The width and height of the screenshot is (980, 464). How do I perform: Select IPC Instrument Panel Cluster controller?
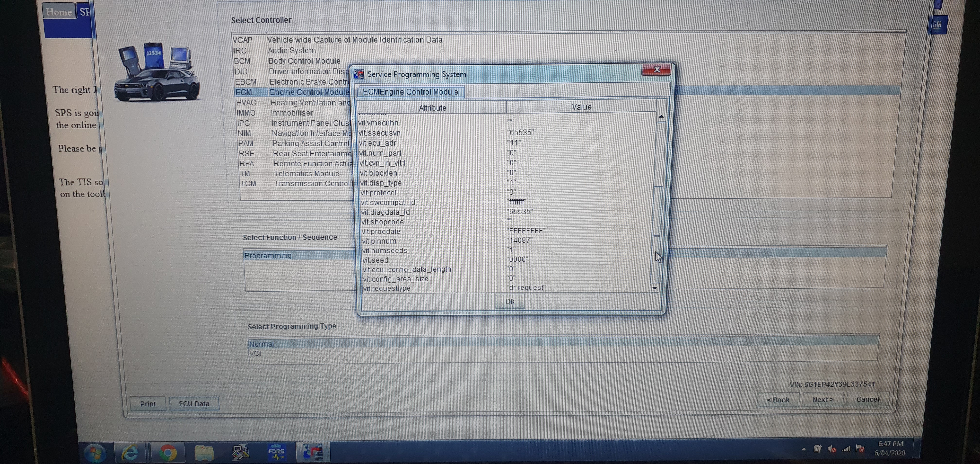[294, 123]
